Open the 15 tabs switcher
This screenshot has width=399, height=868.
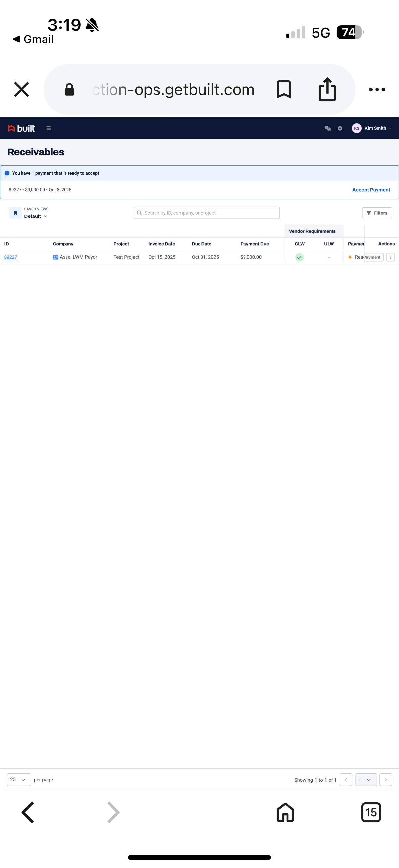pos(371,812)
